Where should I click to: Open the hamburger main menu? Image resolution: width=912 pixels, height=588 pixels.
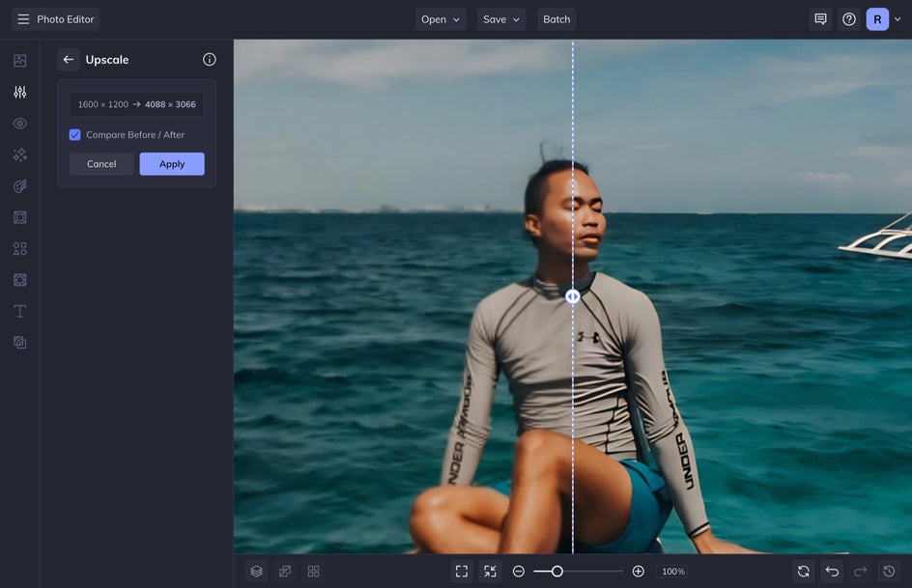tap(23, 19)
